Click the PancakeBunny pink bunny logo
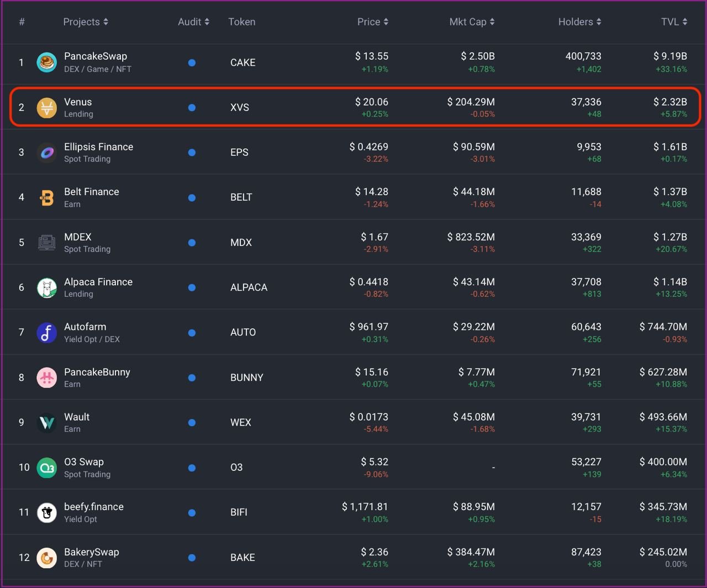The height and width of the screenshot is (588, 707). (46, 378)
